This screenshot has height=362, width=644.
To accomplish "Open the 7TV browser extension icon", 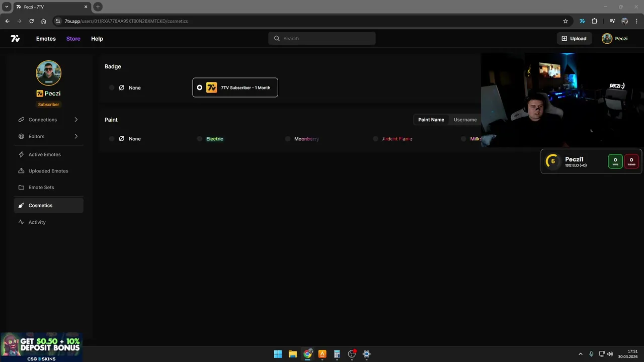I will point(582,21).
